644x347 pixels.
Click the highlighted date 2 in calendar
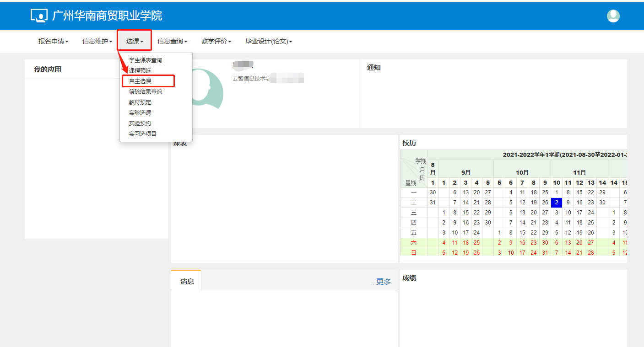tap(556, 203)
